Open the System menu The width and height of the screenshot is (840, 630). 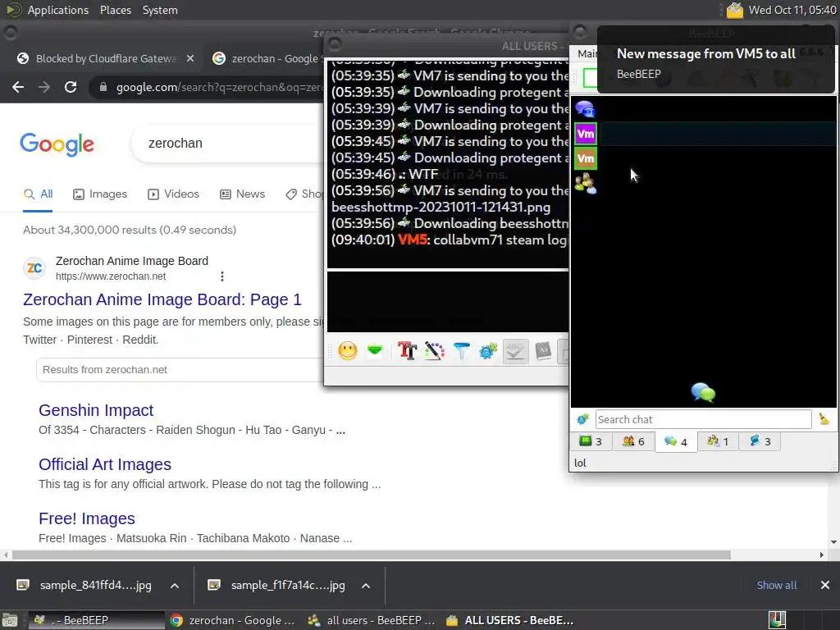[160, 10]
